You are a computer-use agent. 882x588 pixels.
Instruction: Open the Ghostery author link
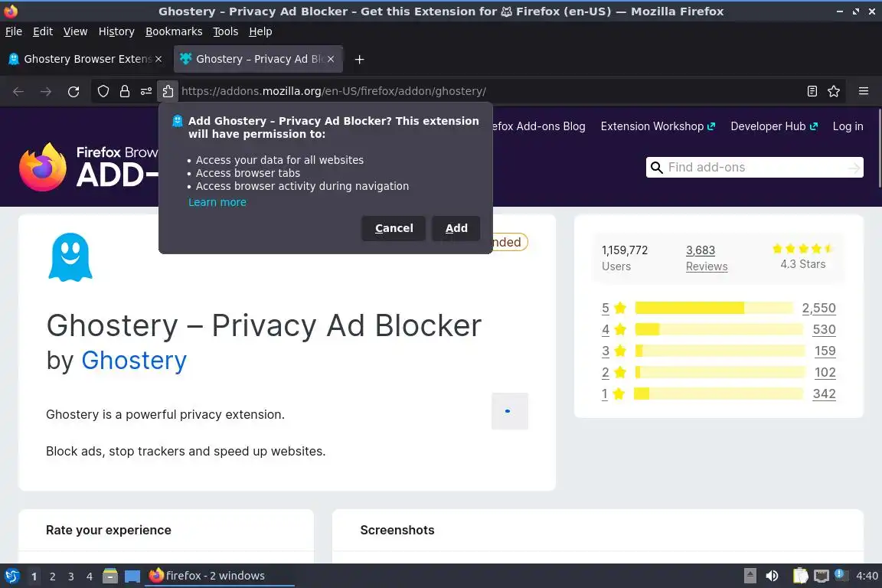pyautogui.click(x=134, y=361)
